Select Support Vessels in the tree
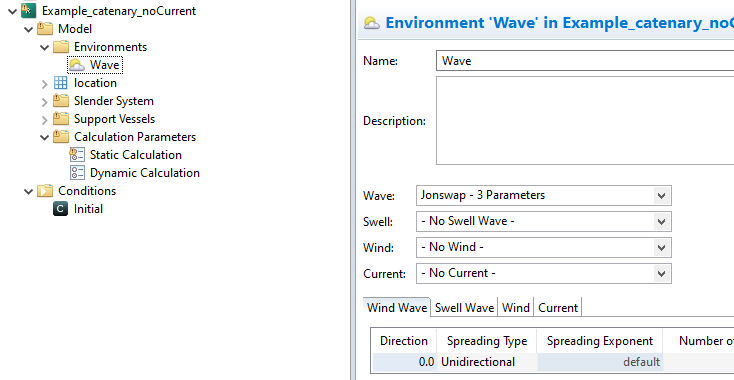The image size is (734, 380). click(114, 119)
